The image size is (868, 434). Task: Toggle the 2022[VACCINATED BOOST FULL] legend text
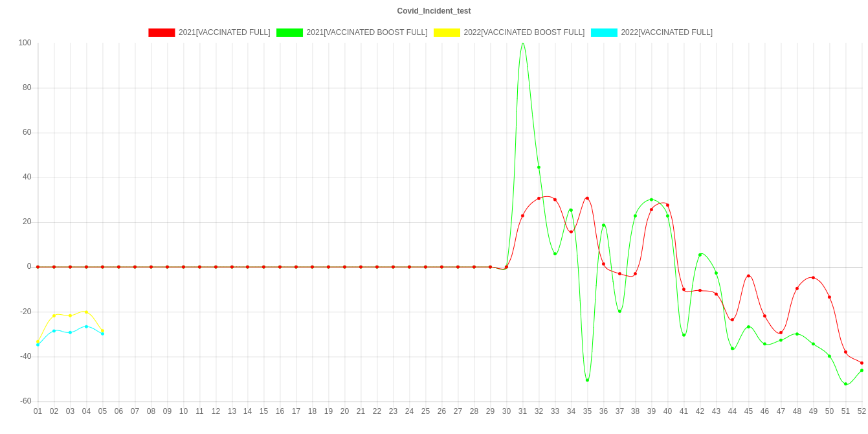click(x=524, y=32)
